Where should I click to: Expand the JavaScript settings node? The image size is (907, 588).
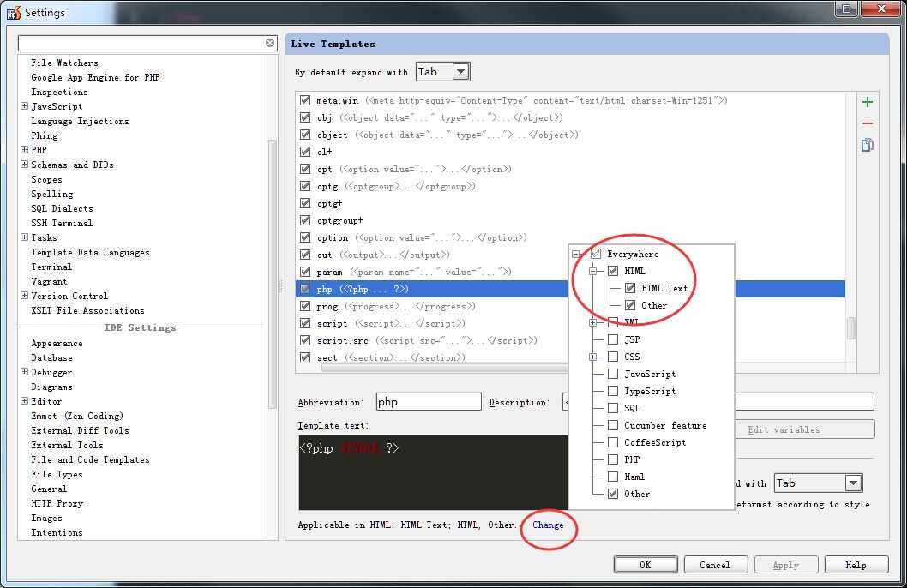click(24, 105)
